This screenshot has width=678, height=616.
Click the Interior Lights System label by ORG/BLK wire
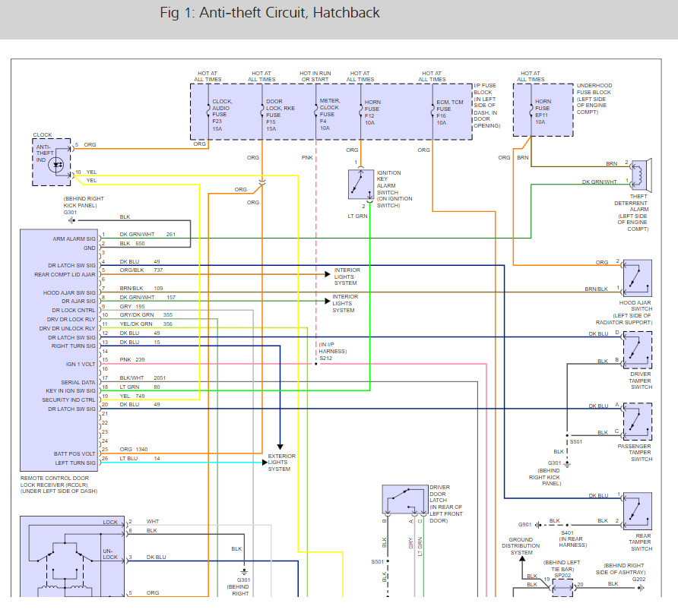[x=347, y=276]
